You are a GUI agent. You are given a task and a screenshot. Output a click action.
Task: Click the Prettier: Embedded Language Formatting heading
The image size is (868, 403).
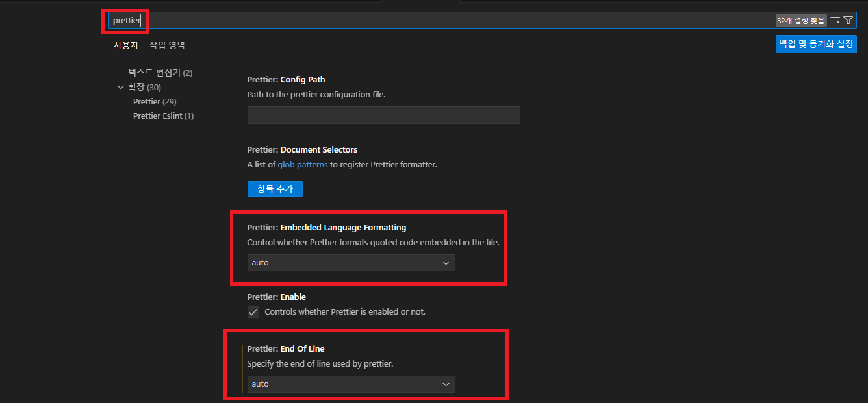pos(327,228)
